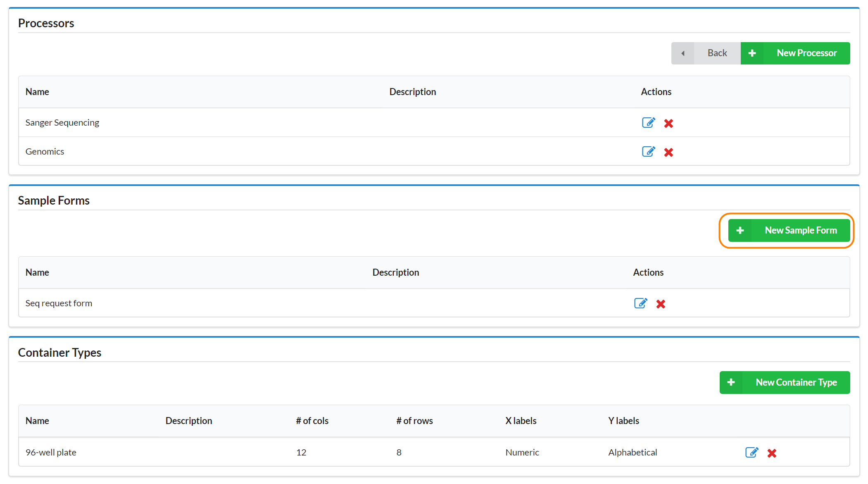The height and width of the screenshot is (484, 868).
Task: Click the 96-well plate name
Action: click(51, 453)
